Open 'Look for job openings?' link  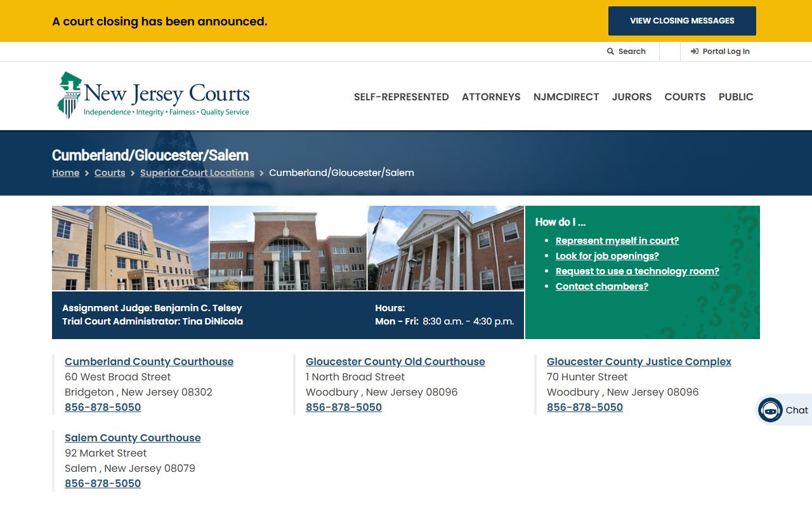click(x=607, y=256)
